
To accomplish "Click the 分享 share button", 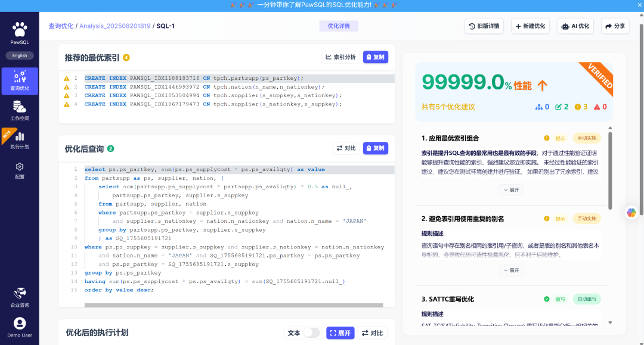I will pos(615,26).
